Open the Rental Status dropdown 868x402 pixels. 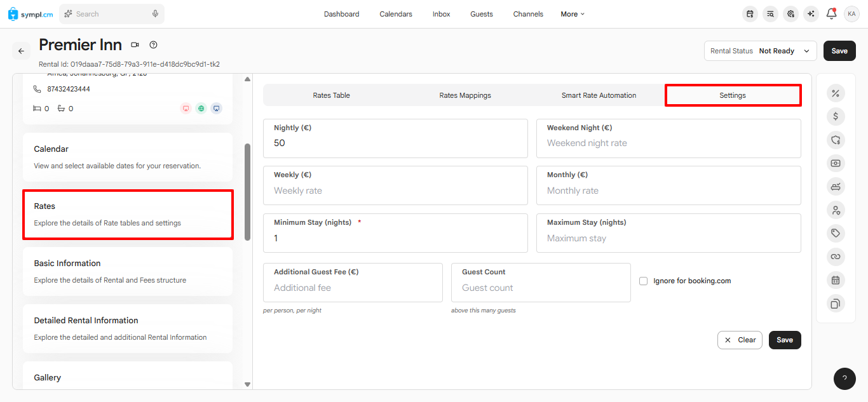[760, 51]
